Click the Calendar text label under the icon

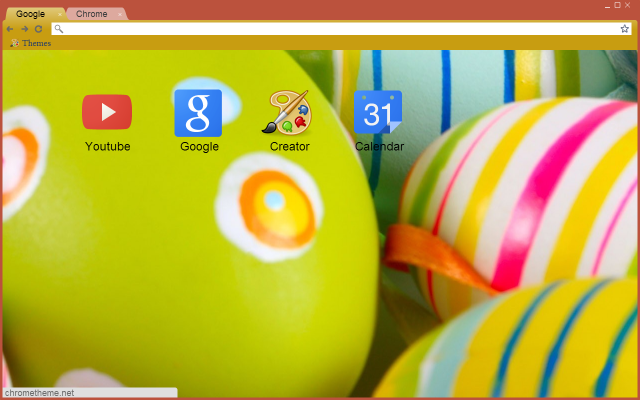point(379,146)
